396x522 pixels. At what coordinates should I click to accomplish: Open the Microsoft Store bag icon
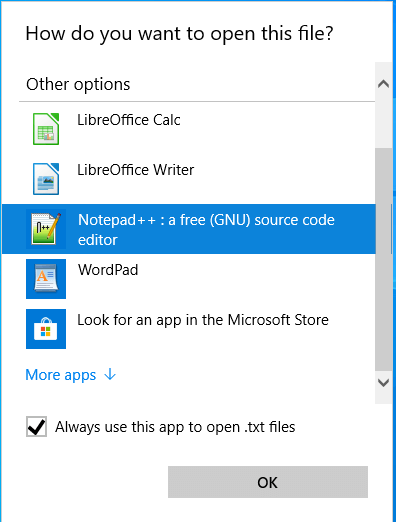pos(46,329)
